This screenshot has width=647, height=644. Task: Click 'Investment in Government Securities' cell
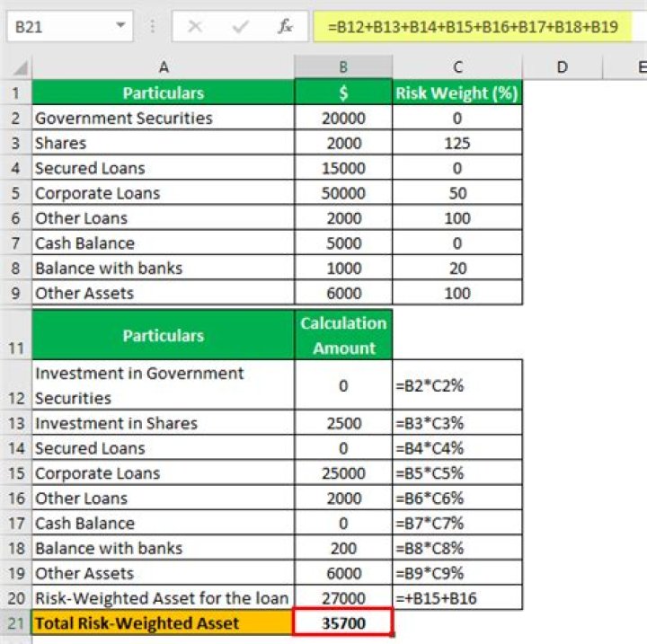pyautogui.click(x=164, y=385)
